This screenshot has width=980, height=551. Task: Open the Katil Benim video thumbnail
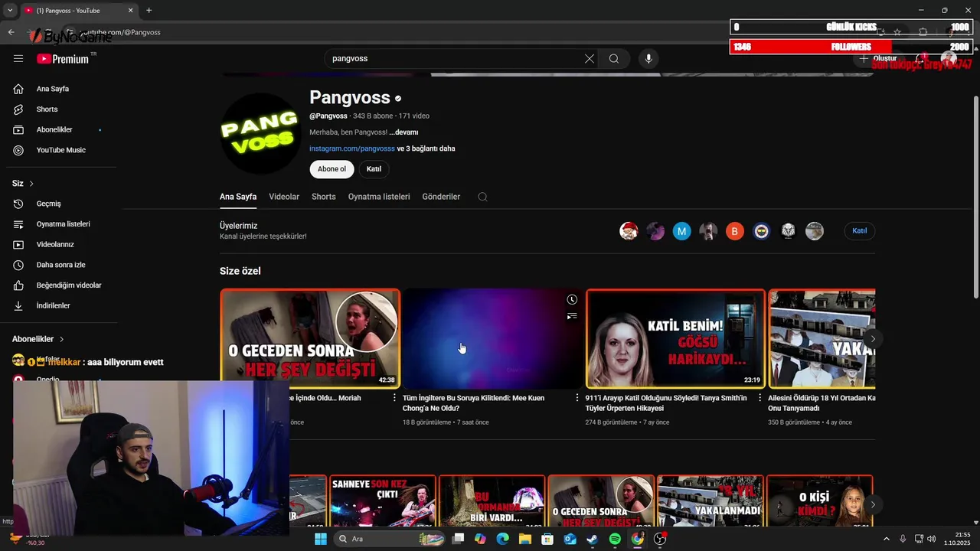(x=675, y=338)
